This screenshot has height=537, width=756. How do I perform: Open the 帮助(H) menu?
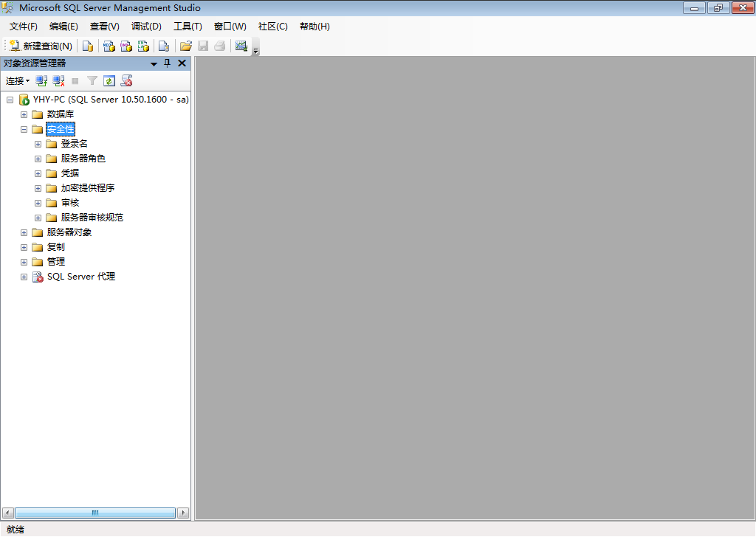(x=315, y=27)
